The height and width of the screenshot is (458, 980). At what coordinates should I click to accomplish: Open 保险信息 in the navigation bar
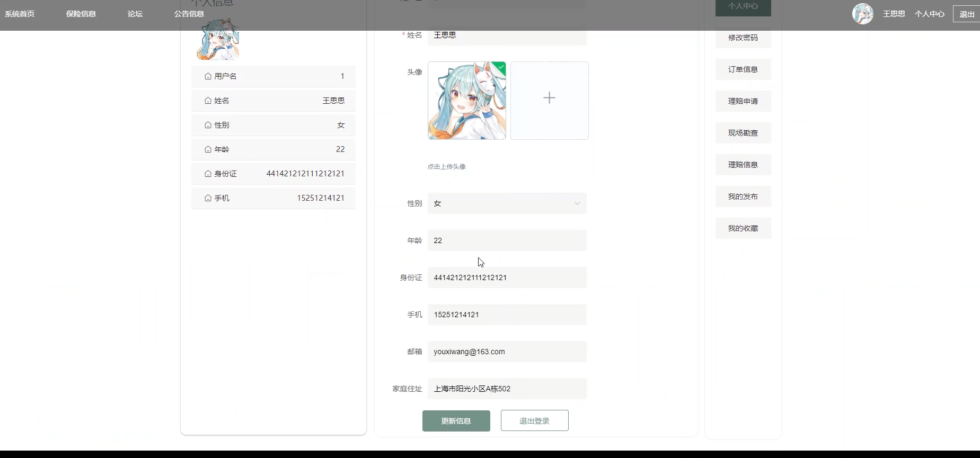[x=81, y=14]
